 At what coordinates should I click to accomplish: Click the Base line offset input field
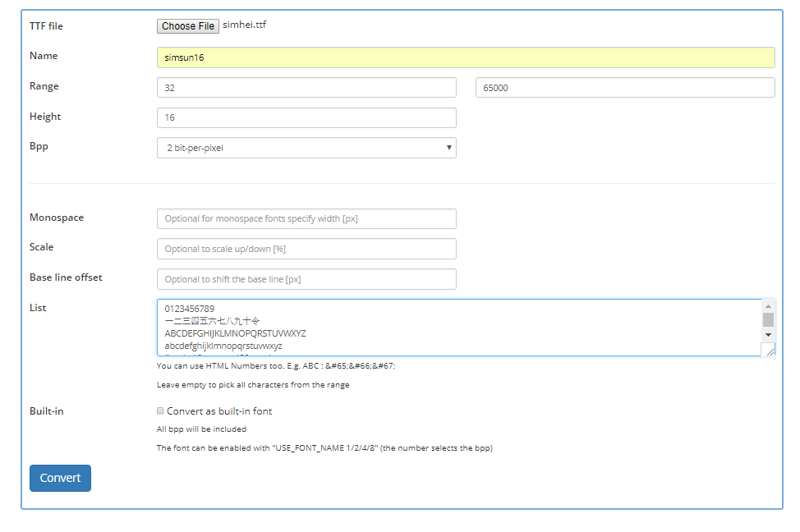[x=306, y=278]
